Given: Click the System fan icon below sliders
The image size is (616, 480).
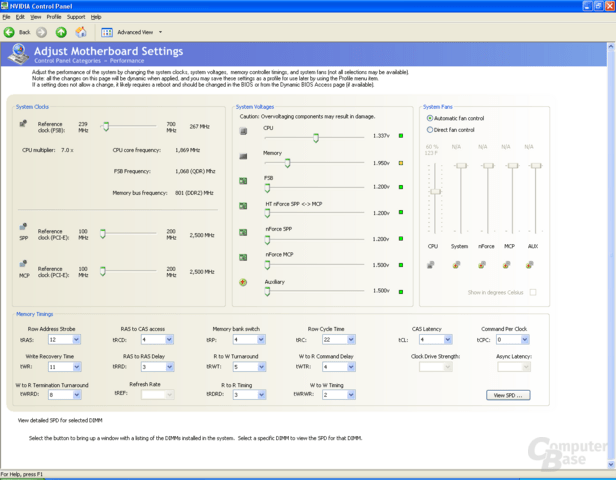Looking at the screenshot, I should point(456,265).
